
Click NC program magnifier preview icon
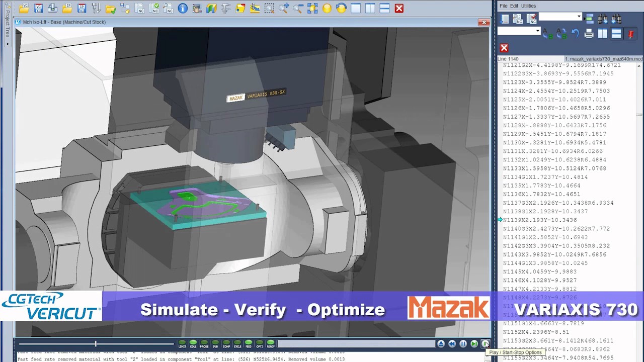point(168,8)
